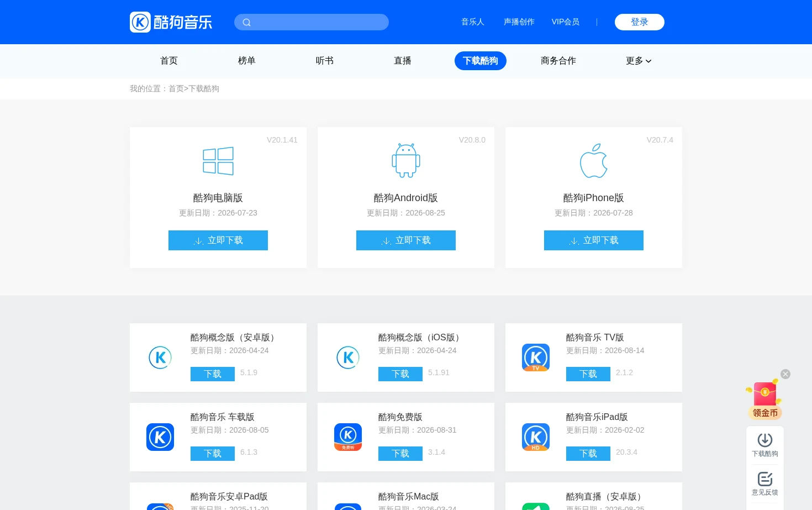
Task: Click the 酷狗免费版 app icon
Action: pos(348,437)
